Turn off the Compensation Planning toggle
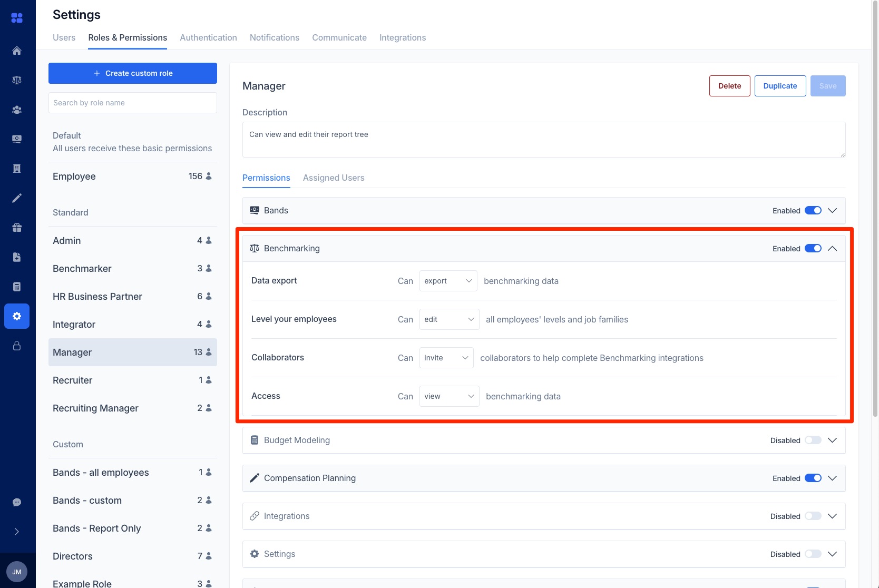This screenshot has width=879, height=588. pos(813,478)
